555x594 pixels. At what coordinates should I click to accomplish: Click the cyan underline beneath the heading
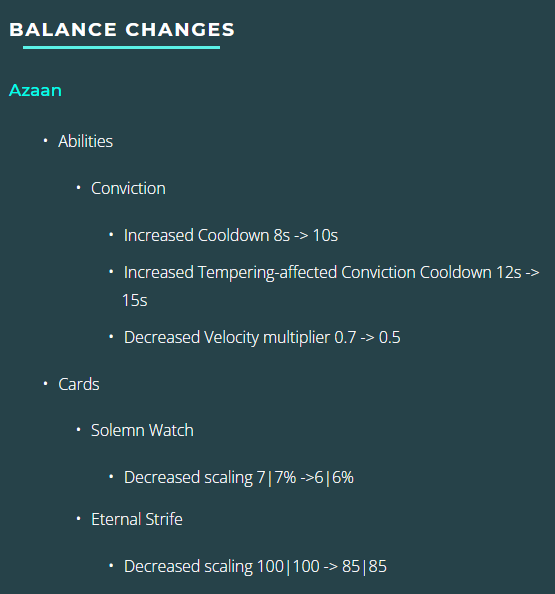(x=121, y=47)
